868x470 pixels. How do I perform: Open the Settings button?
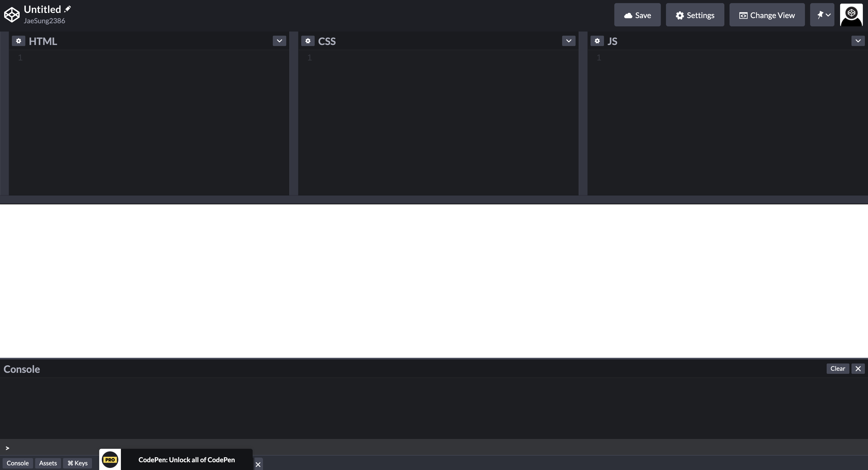(x=695, y=15)
